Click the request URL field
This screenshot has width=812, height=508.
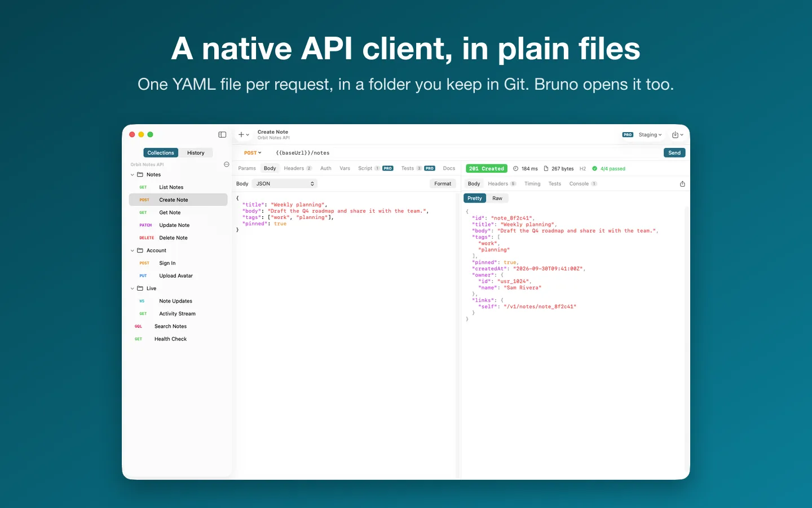point(462,153)
